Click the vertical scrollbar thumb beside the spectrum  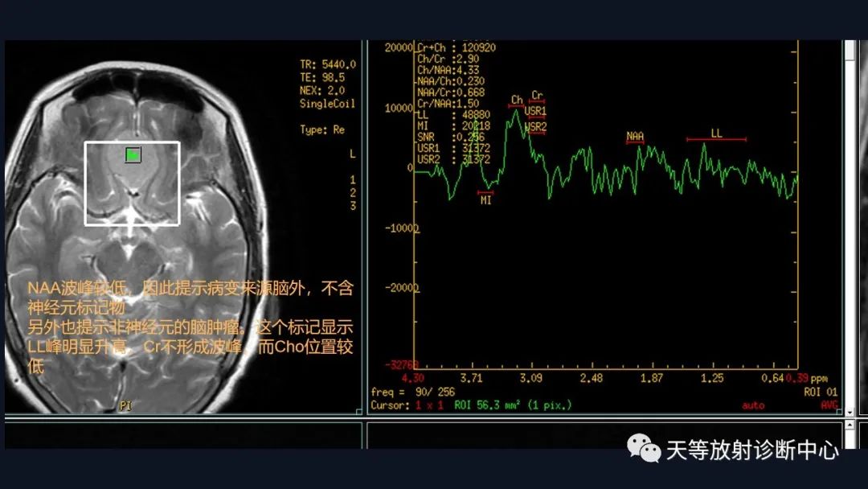coord(850,51)
